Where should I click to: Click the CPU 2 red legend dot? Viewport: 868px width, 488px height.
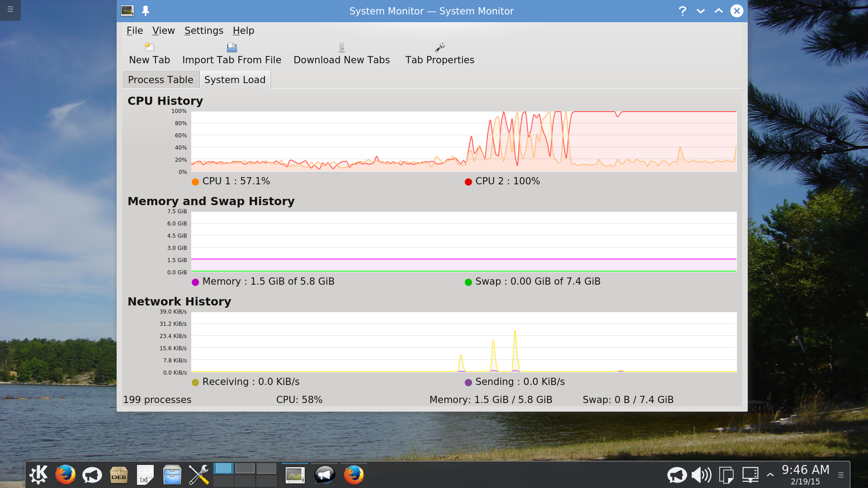(x=468, y=182)
